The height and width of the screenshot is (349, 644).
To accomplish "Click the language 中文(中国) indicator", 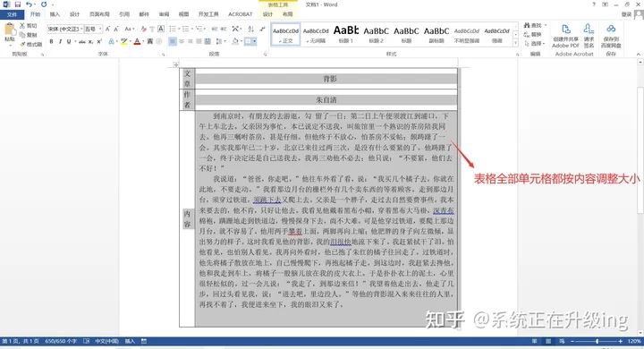I will click(x=106, y=341).
